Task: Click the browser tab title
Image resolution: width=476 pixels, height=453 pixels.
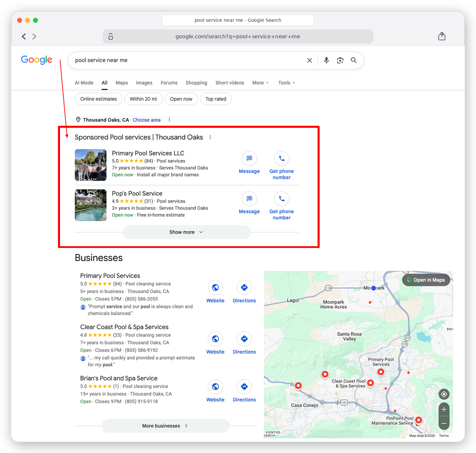Action: tap(238, 20)
